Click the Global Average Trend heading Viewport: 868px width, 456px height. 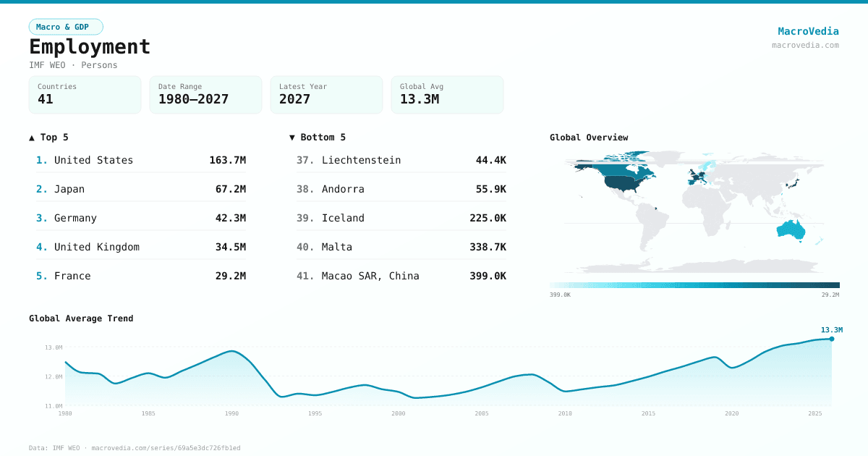point(81,318)
